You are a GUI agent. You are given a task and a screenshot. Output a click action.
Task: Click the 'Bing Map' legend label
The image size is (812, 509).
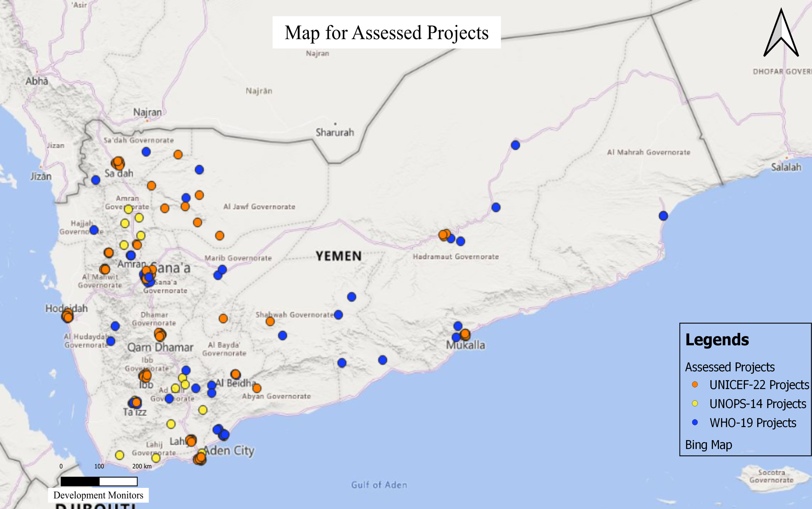click(708, 445)
